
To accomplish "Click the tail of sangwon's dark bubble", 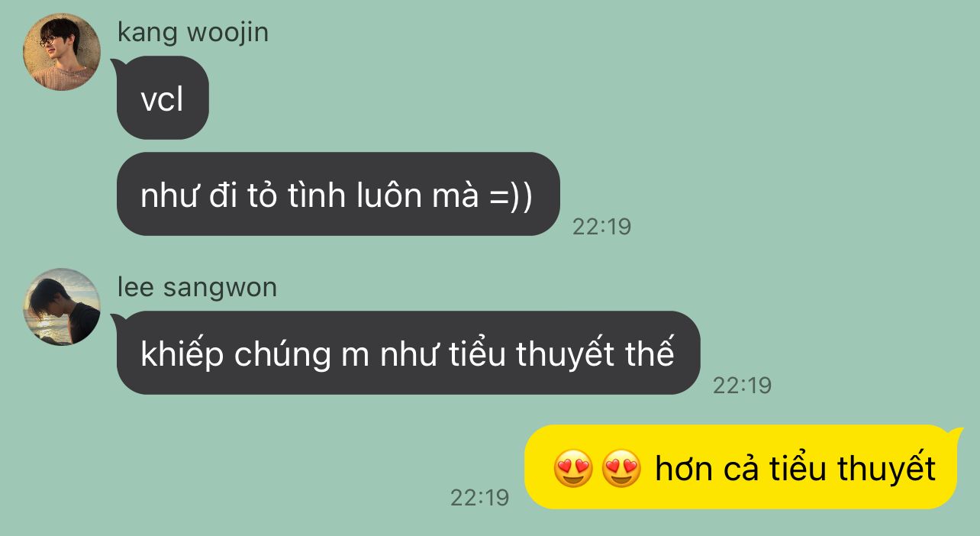I will [118, 321].
